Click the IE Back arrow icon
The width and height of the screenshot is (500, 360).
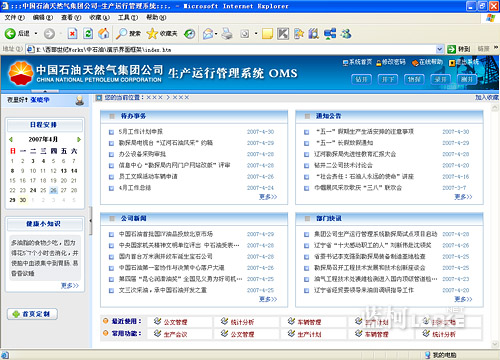click(x=10, y=33)
